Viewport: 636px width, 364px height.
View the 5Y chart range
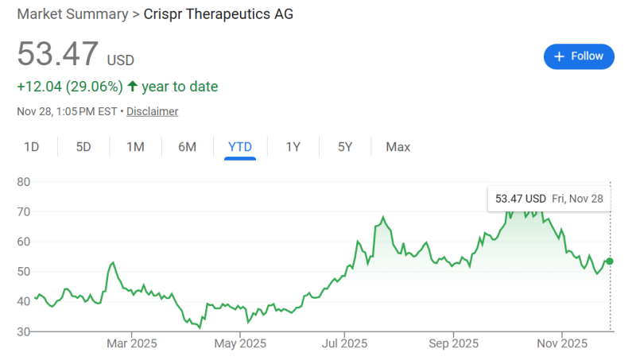[x=345, y=146]
